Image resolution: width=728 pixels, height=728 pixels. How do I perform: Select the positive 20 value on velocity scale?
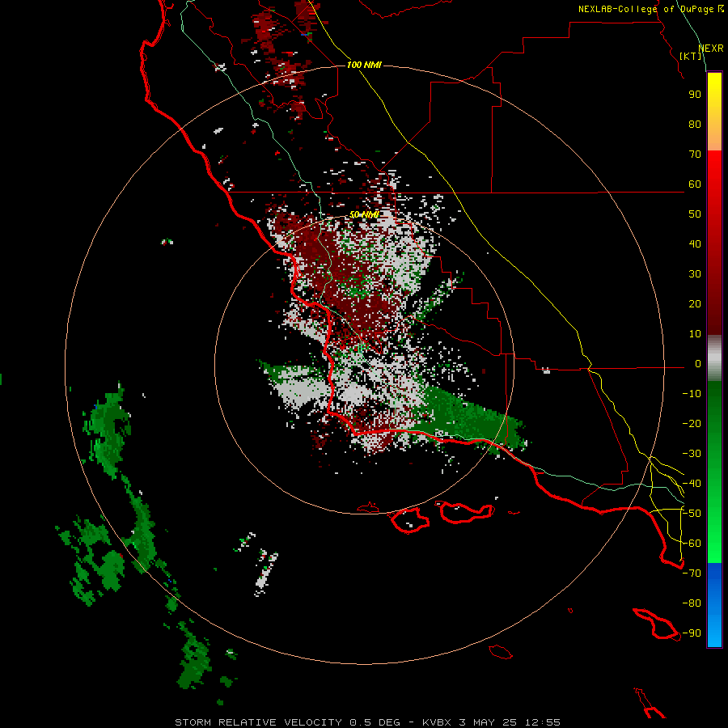[695, 303]
